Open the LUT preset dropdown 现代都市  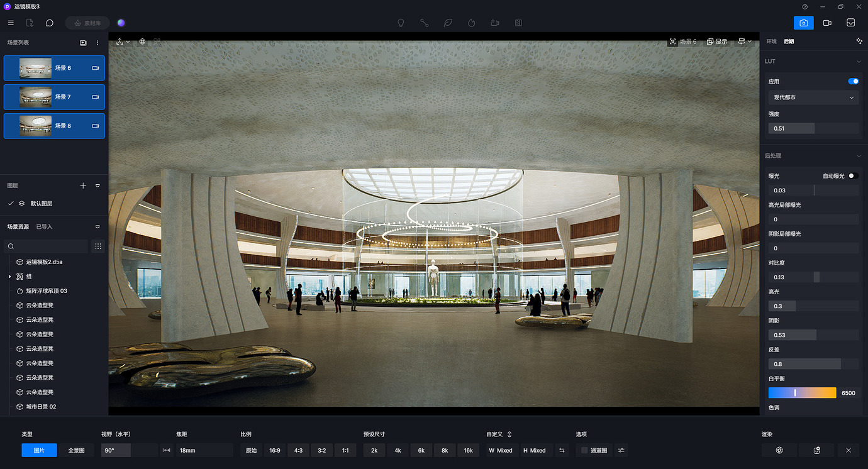point(813,97)
